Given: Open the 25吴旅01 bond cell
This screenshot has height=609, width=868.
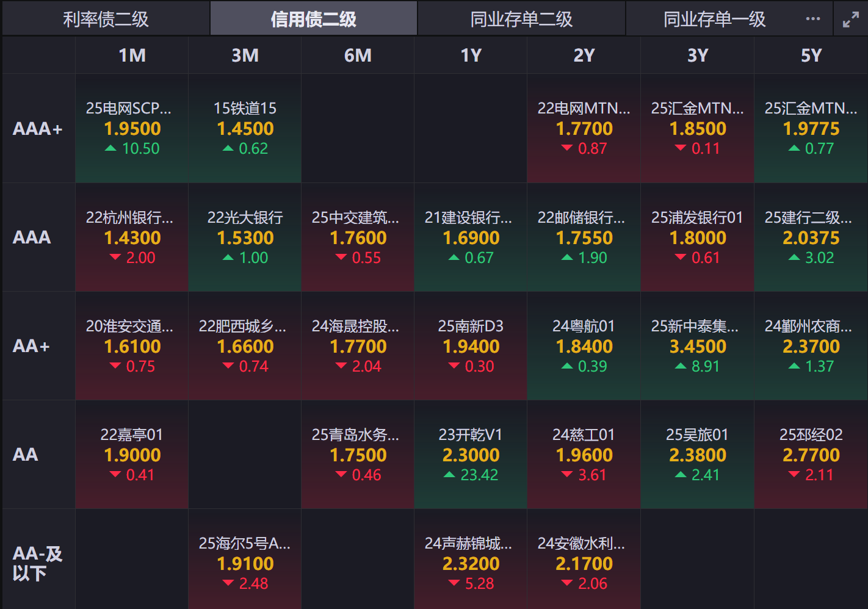Looking at the screenshot, I should (x=698, y=455).
